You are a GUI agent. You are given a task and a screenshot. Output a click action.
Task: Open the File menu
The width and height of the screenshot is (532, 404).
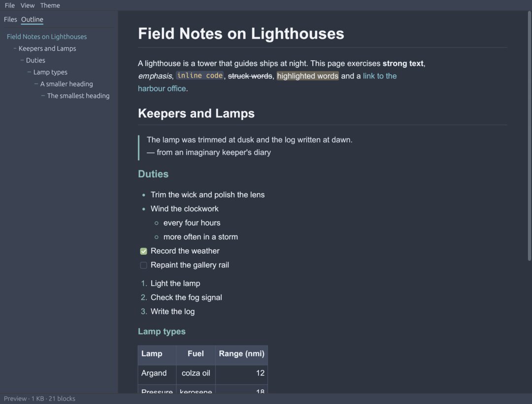(9, 5)
